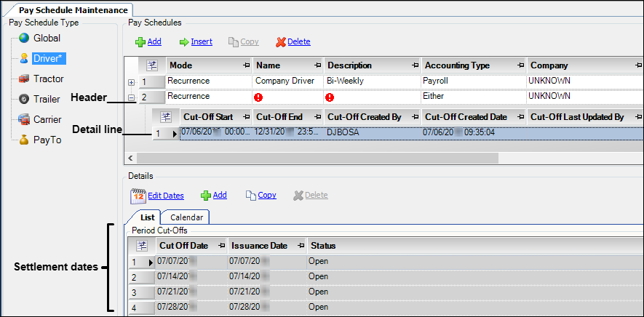Select row header 1 of Pay Schedules
Screen dimensions: 644x317
pos(152,81)
